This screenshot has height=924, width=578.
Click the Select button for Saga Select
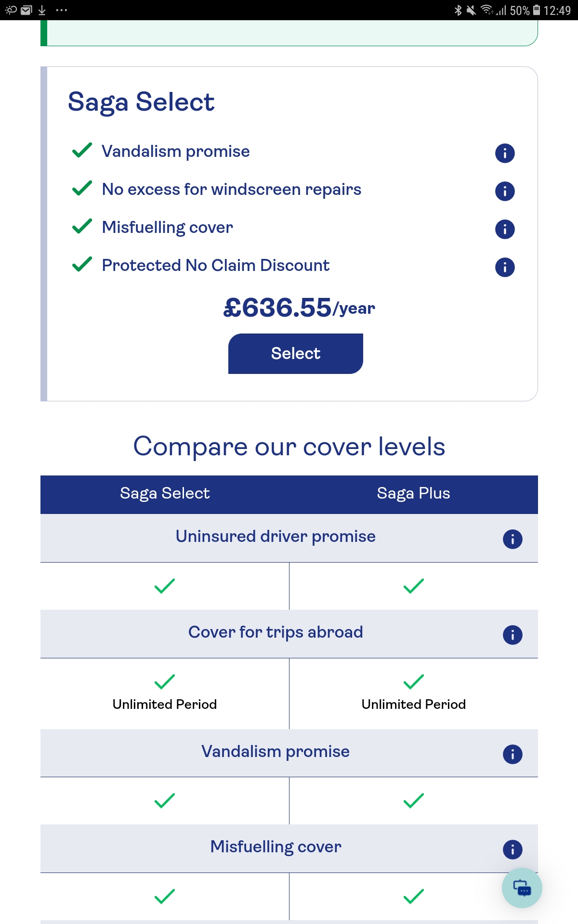295,354
